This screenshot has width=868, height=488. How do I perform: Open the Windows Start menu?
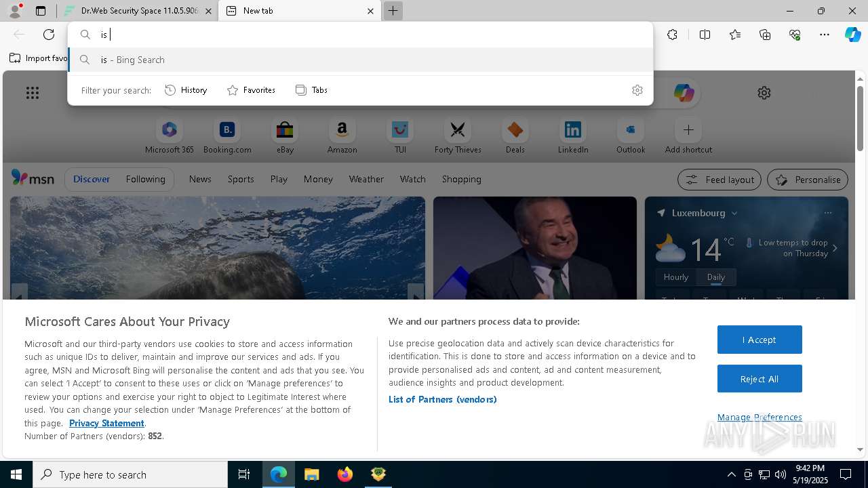(x=16, y=474)
